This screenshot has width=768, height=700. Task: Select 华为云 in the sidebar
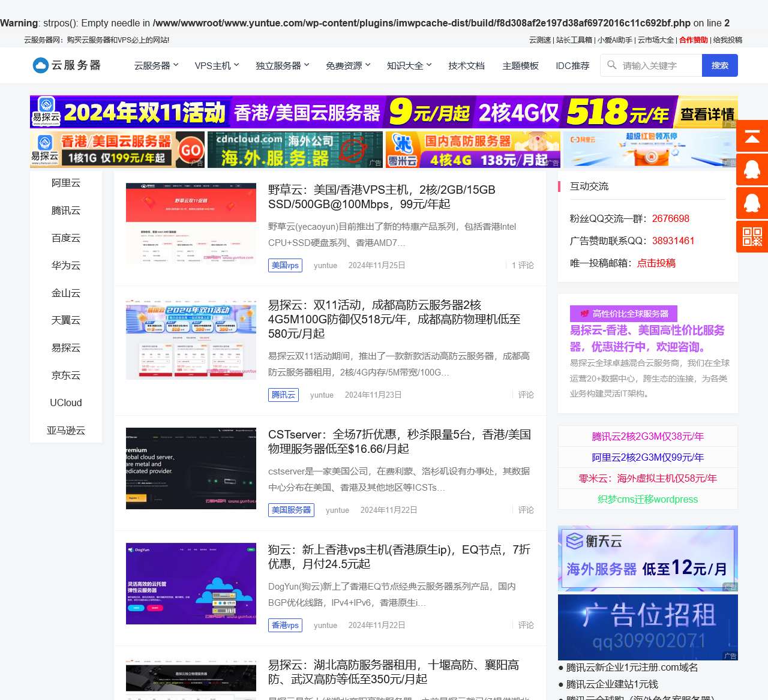point(66,266)
